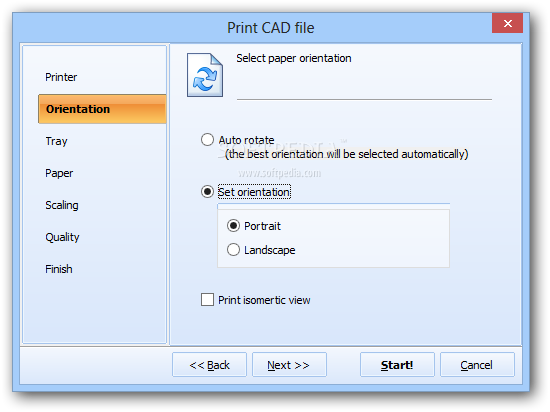
Task: Select Landscape orientation
Action: (233, 250)
